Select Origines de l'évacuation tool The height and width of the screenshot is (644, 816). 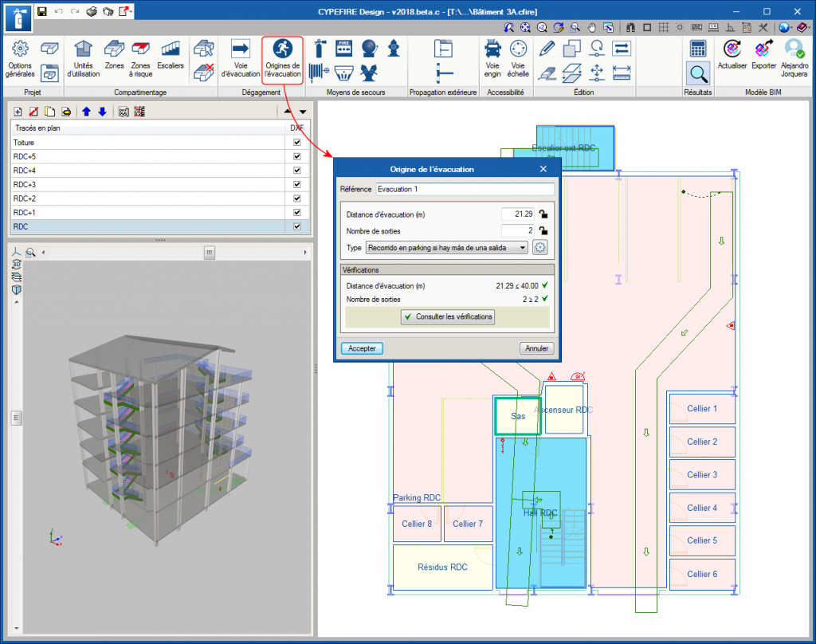282,57
